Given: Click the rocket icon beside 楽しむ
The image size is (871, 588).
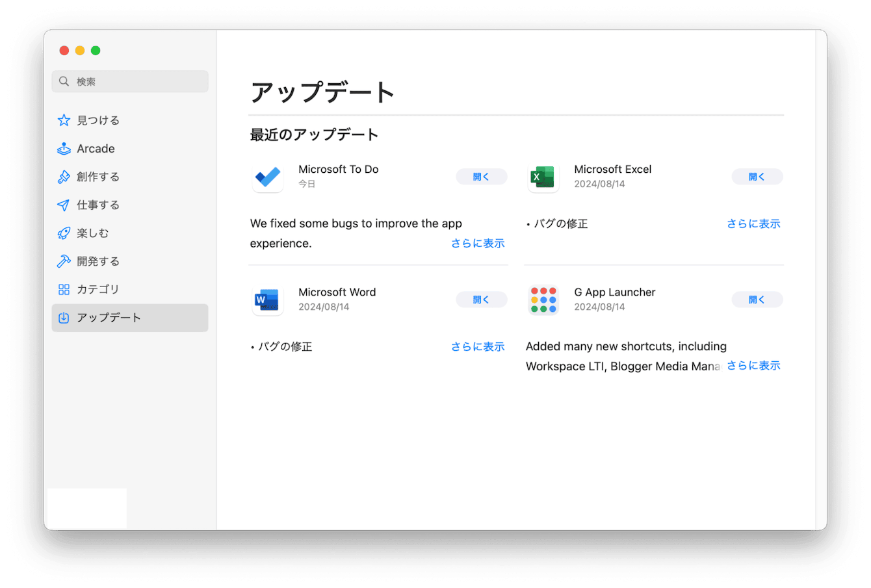Looking at the screenshot, I should tap(64, 233).
